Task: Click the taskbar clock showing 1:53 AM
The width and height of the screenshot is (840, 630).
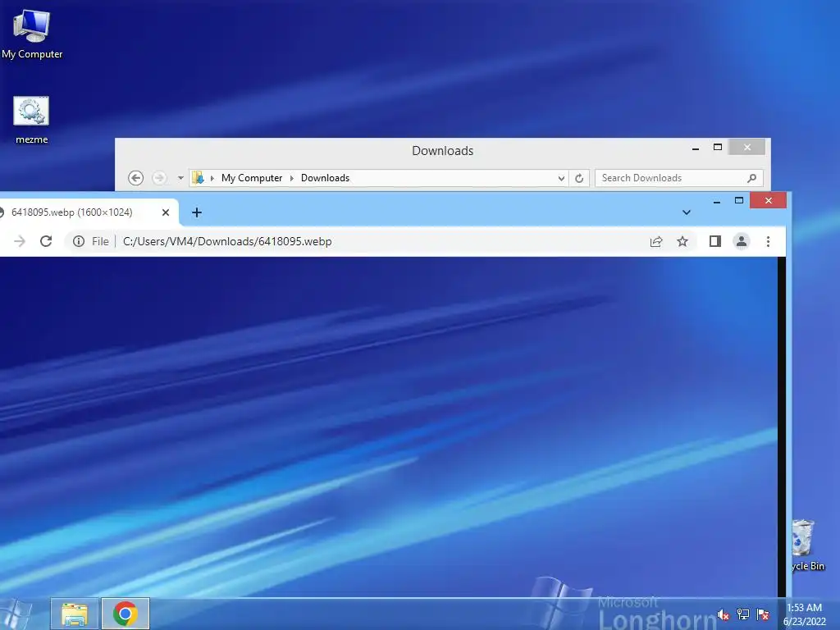Action: 805,614
